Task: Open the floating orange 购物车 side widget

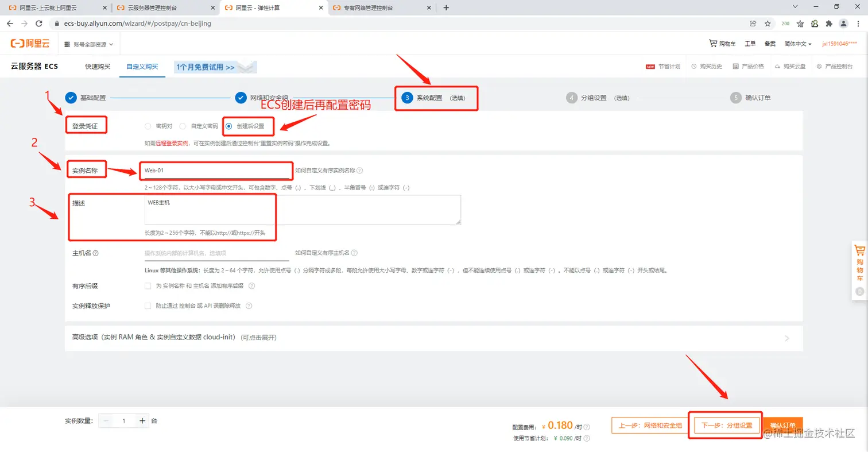Action: 859,270
